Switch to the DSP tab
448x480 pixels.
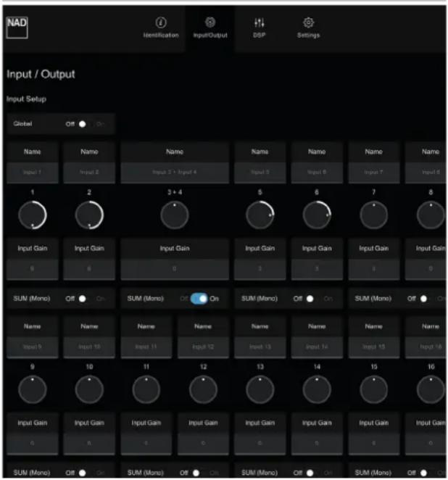pos(260,28)
